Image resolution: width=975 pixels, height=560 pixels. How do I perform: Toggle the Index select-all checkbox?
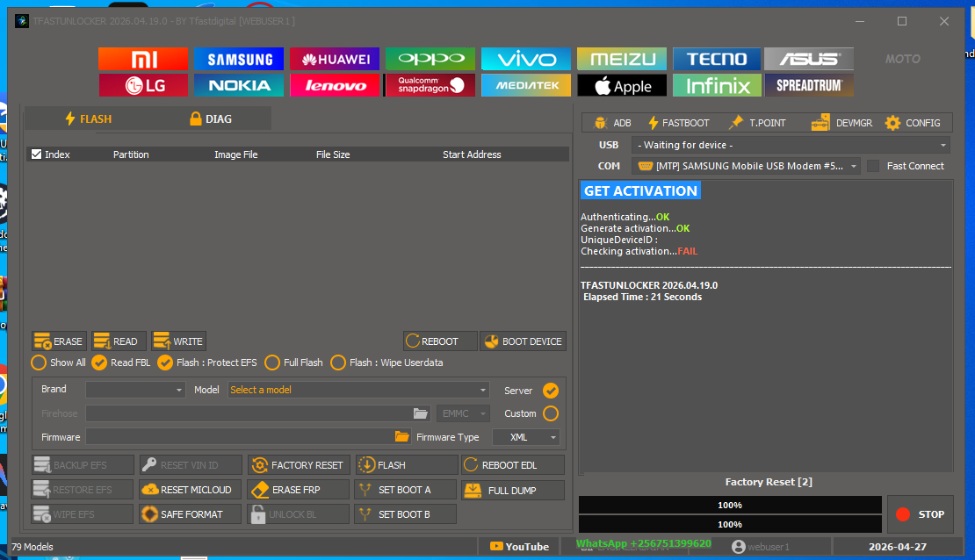[37, 154]
